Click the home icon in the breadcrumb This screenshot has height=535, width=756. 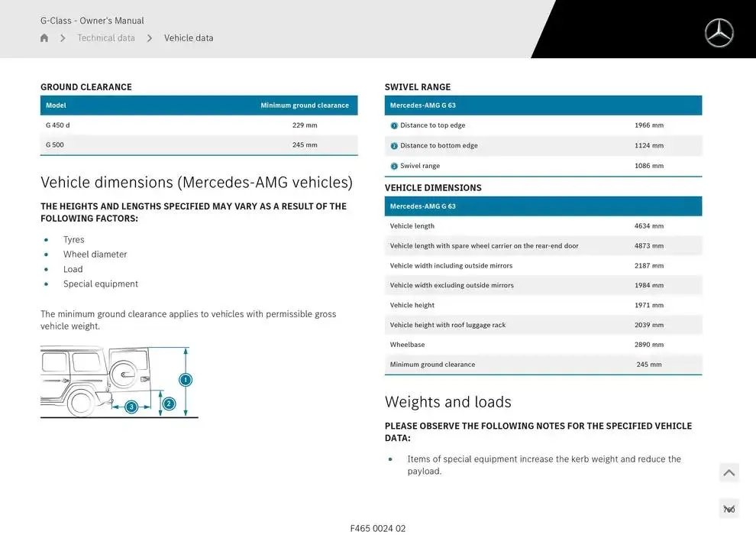44,38
